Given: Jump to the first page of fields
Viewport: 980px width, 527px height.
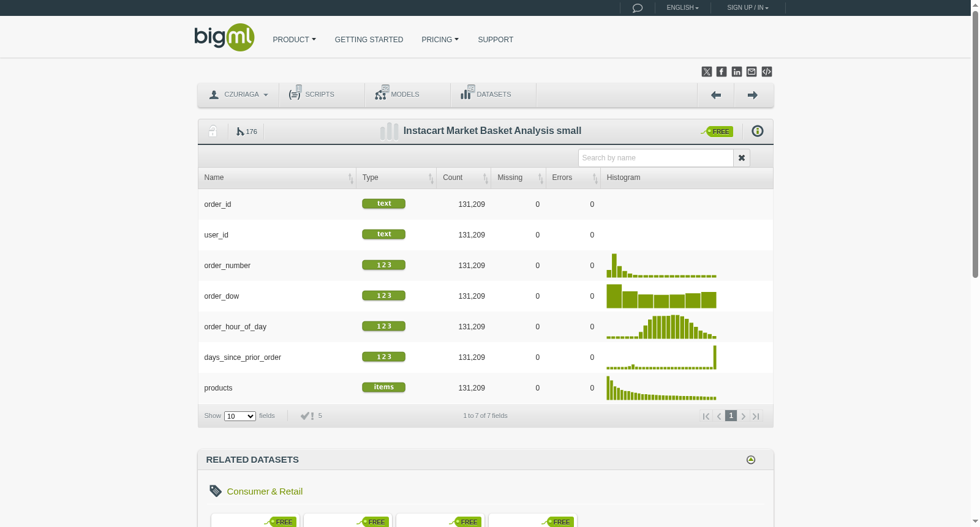Looking at the screenshot, I should click(x=706, y=416).
